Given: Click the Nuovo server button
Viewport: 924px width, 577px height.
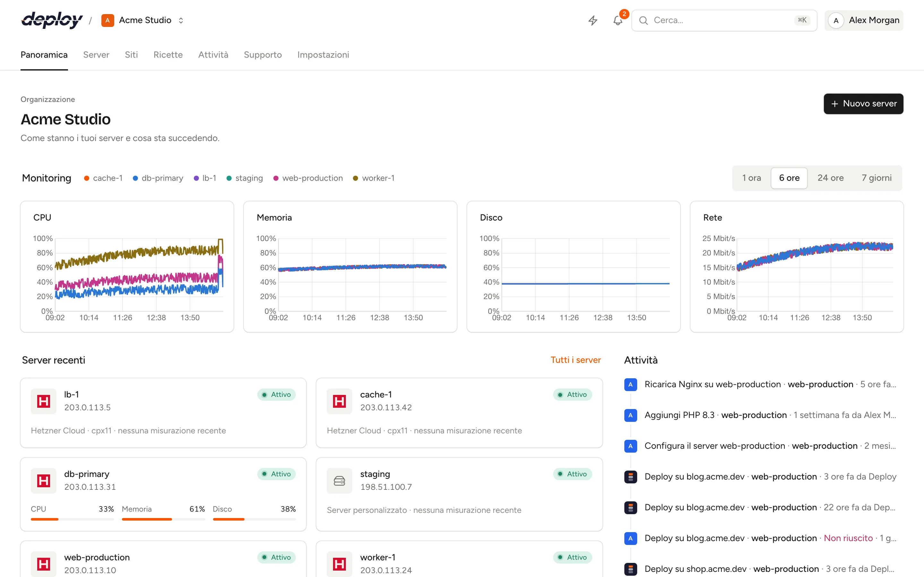Looking at the screenshot, I should coord(863,104).
